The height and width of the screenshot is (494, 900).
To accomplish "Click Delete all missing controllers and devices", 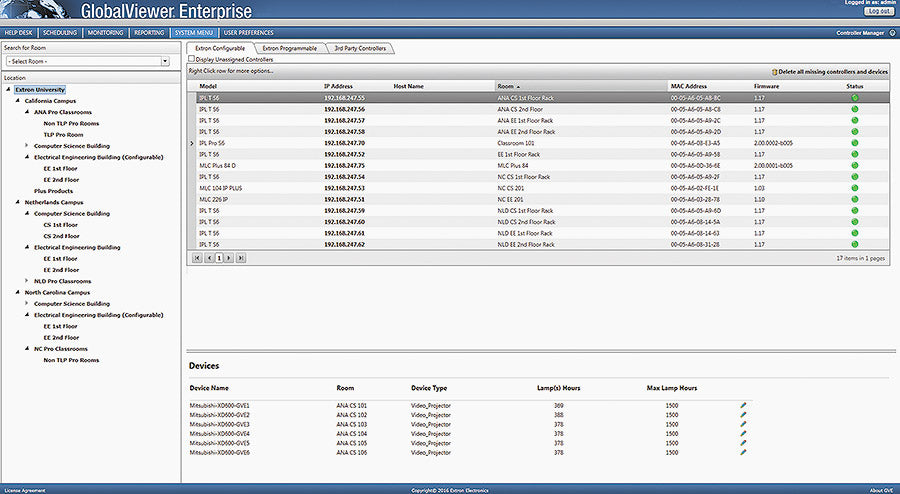I will [833, 72].
